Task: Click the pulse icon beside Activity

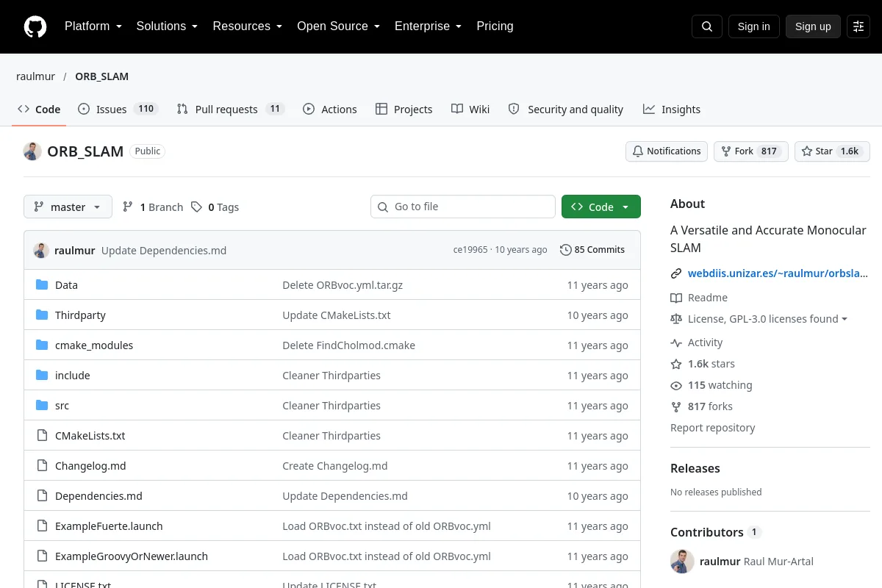Action: click(x=676, y=343)
